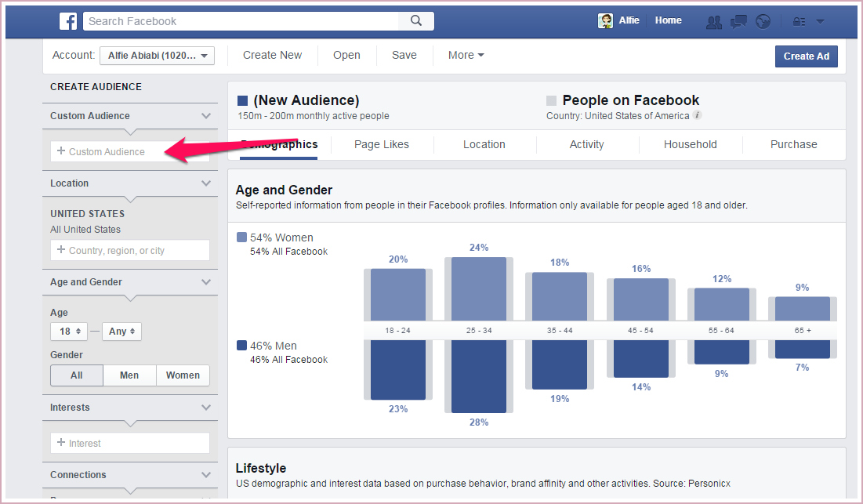Open the Account selector dropdown

pos(157,56)
